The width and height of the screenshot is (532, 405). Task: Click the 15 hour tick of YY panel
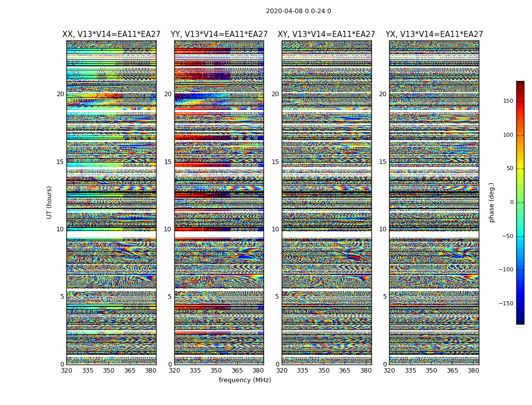168,162
